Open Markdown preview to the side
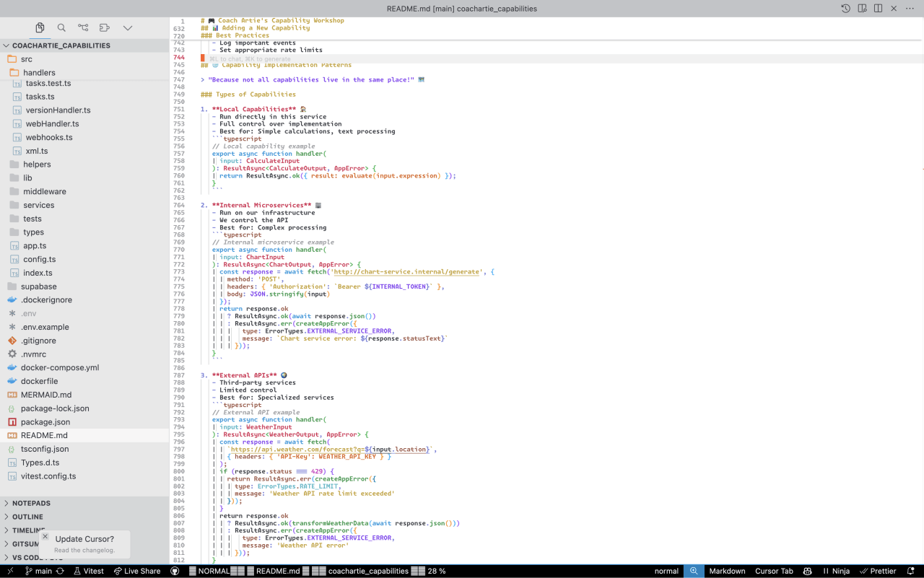 [x=863, y=8]
